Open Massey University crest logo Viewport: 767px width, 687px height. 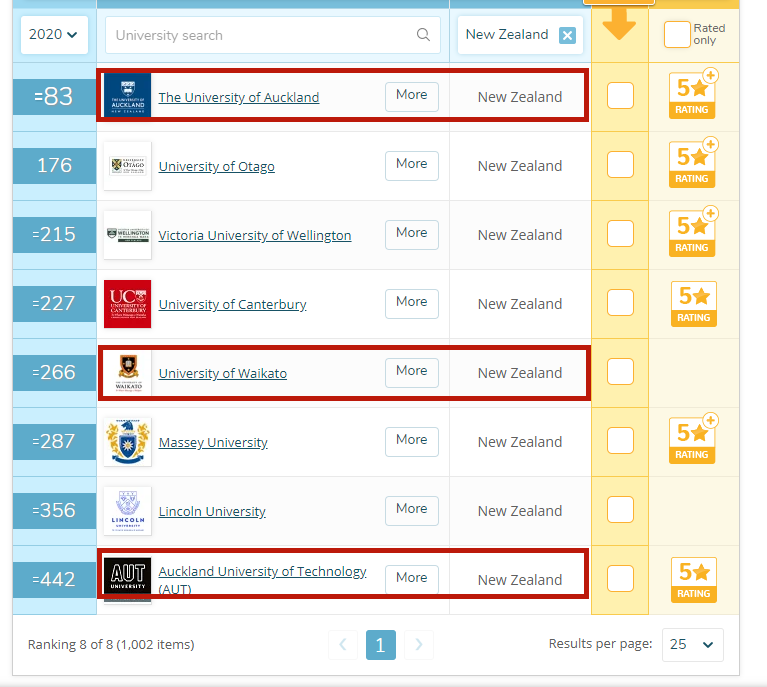tap(128, 442)
